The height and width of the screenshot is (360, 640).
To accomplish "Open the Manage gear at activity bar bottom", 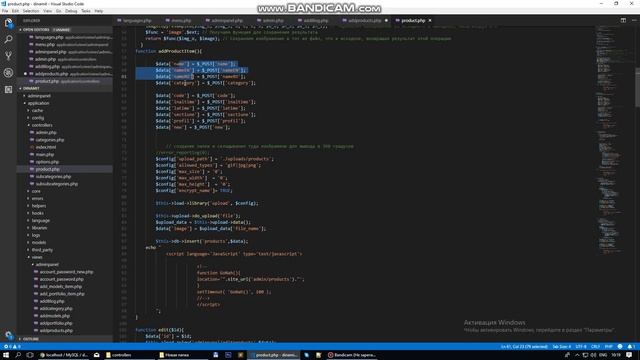I will [x=8, y=335].
